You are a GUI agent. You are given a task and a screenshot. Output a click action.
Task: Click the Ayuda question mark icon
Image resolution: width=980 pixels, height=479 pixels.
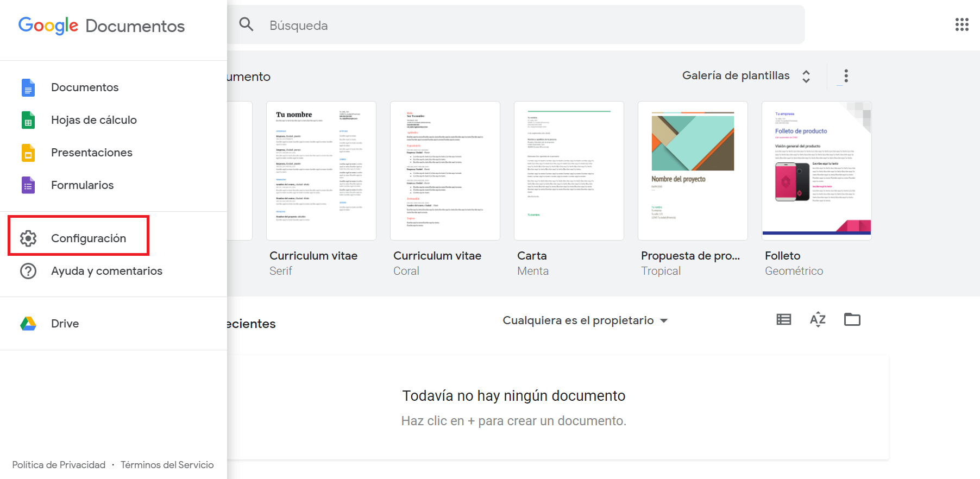[x=28, y=271]
